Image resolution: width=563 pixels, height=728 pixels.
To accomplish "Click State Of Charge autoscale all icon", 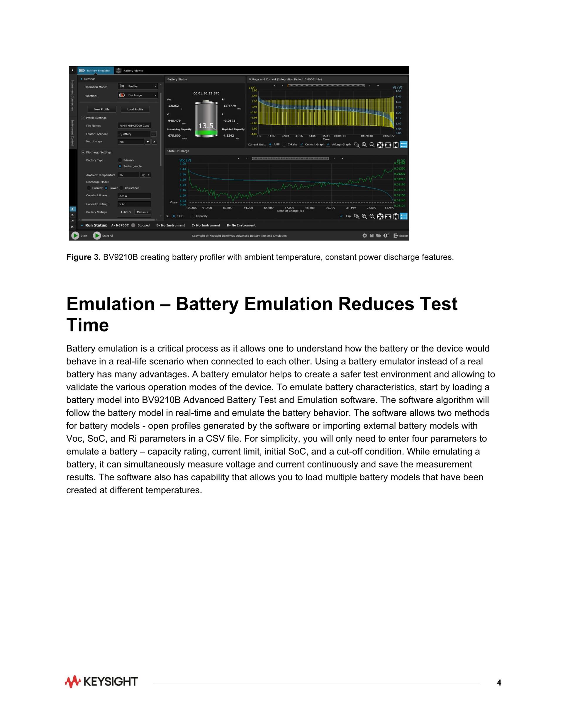I will pyautogui.click(x=380, y=216).
